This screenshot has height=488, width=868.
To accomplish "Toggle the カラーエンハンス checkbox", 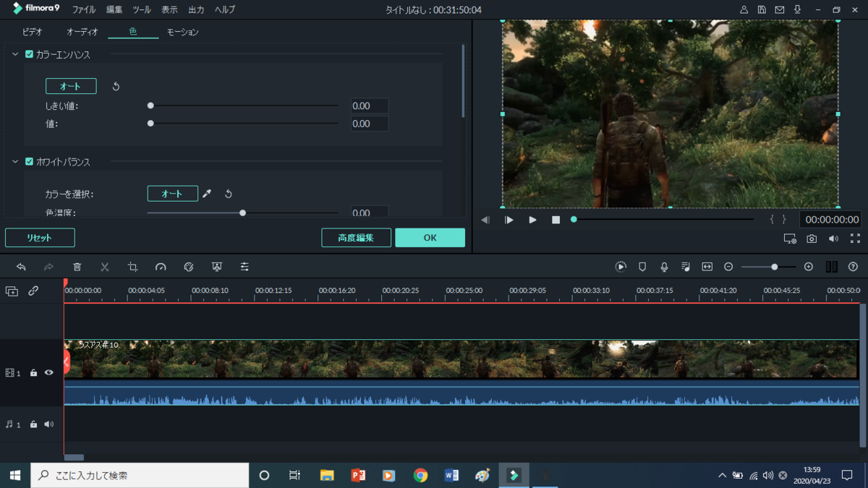I will pyautogui.click(x=29, y=54).
